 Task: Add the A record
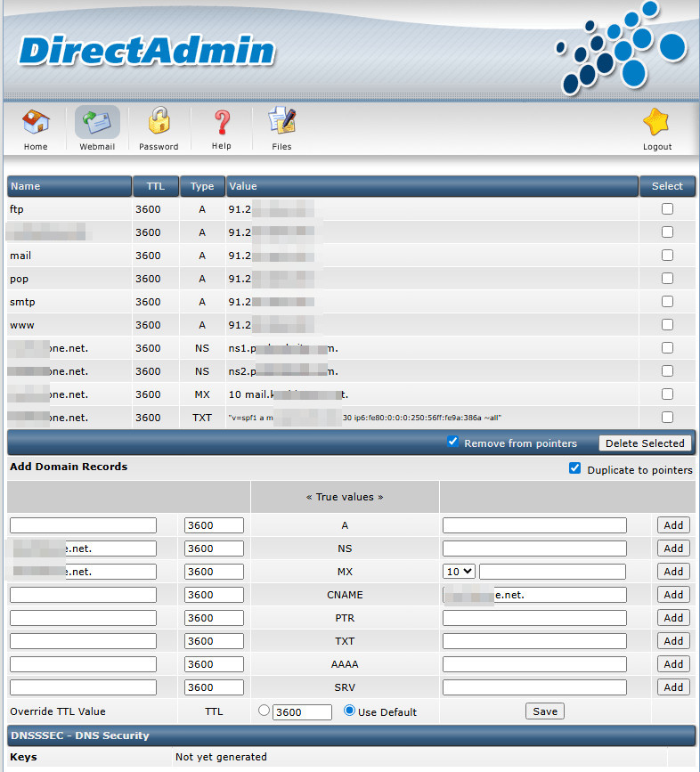pyautogui.click(x=673, y=525)
